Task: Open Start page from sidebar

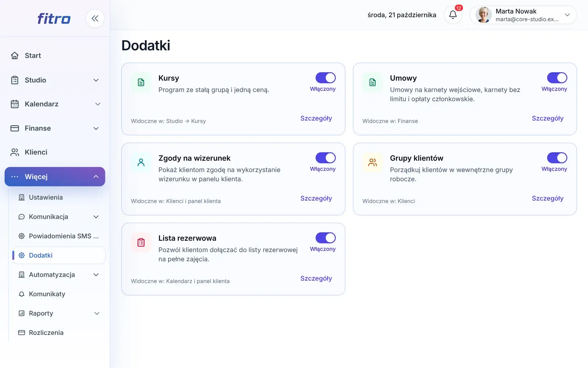Action: click(55, 56)
